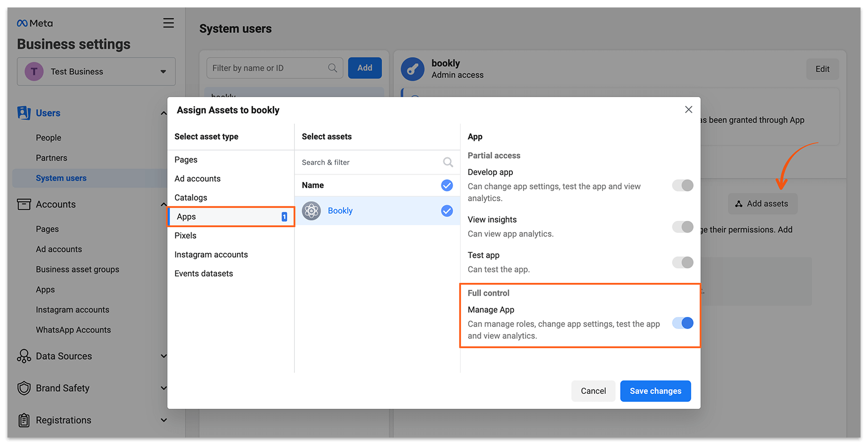
Task: Click Save changes button
Action: tap(655, 391)
